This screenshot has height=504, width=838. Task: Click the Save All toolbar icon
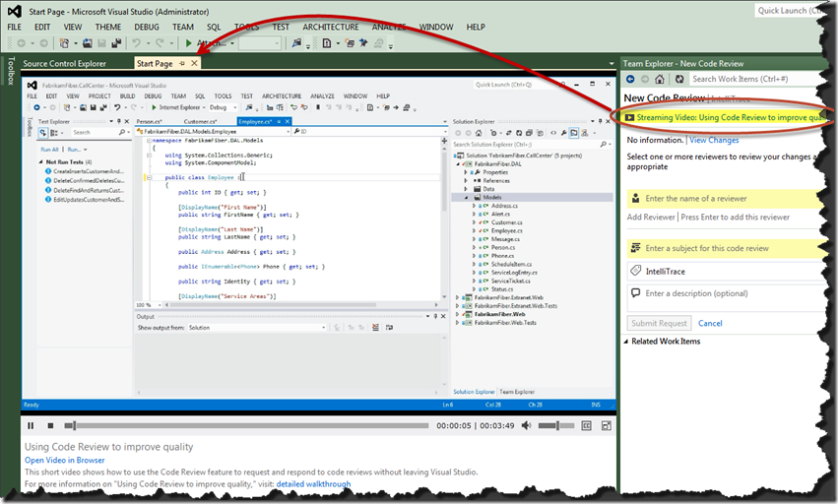(116, 43)
